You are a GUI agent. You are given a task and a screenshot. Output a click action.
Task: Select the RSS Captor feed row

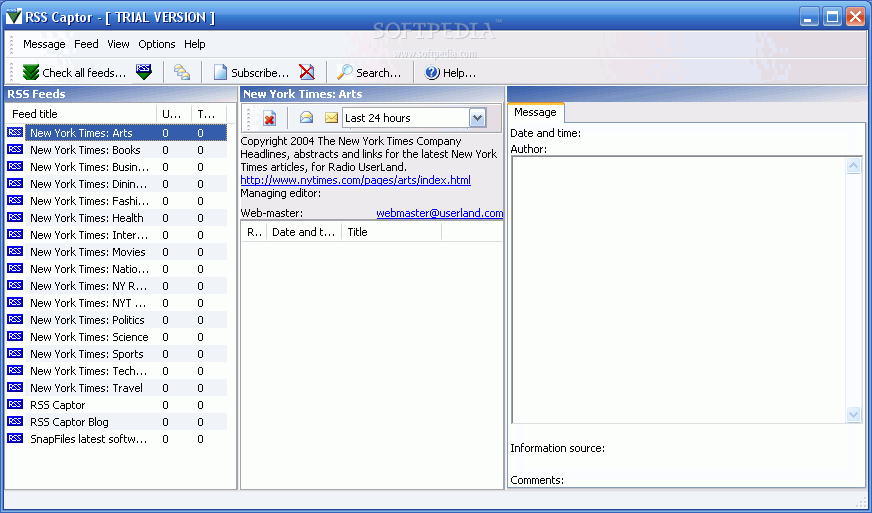click(117, 405)
